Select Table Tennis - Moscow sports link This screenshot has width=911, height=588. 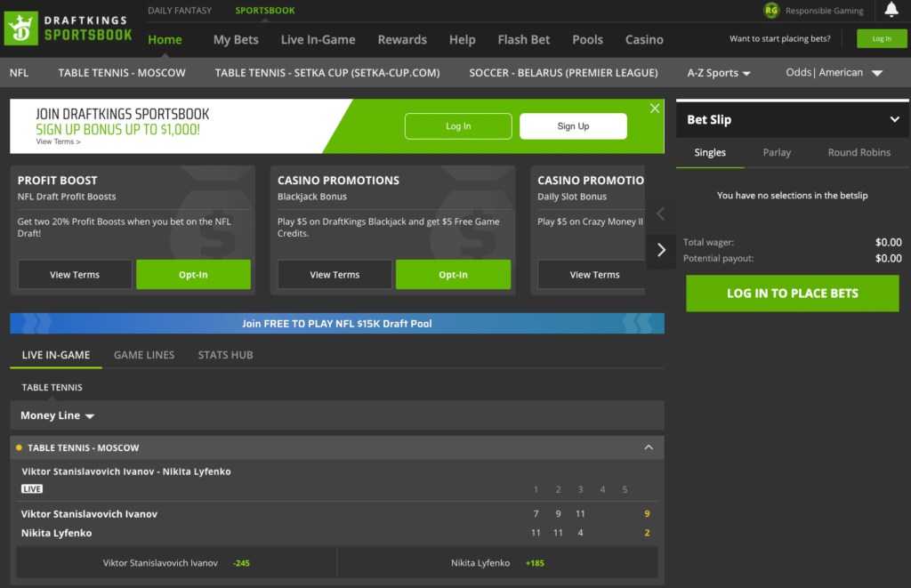122,73
